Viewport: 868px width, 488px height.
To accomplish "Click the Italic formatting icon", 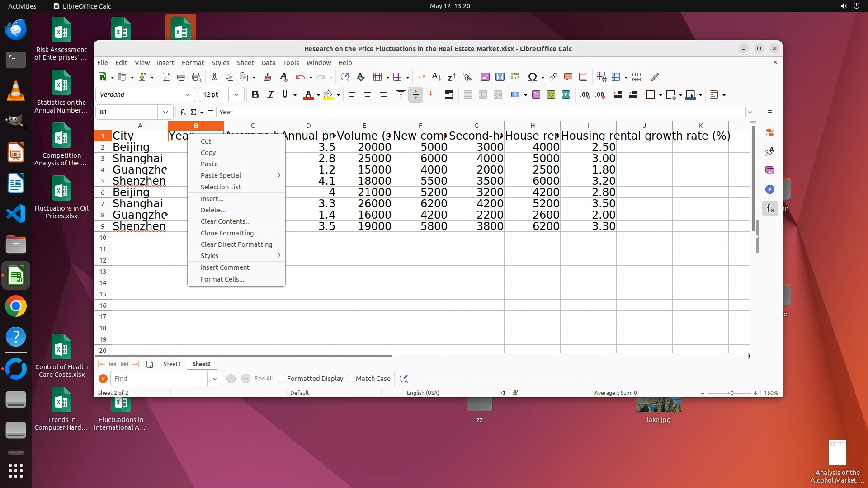I will coord(270,94).
